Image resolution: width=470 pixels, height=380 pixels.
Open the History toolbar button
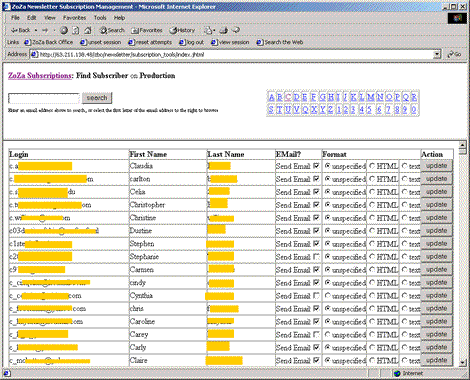[182, 30]
